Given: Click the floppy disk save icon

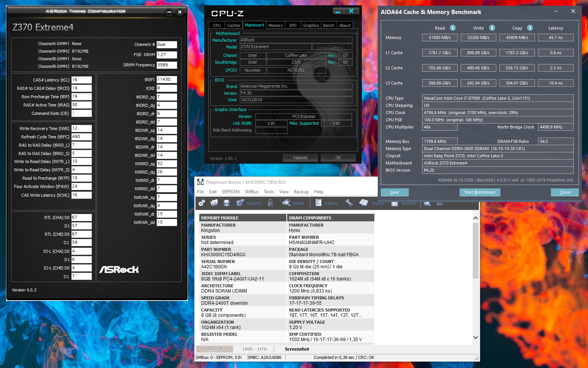Looking at the screenshot, I should click(x=227, y=203).
